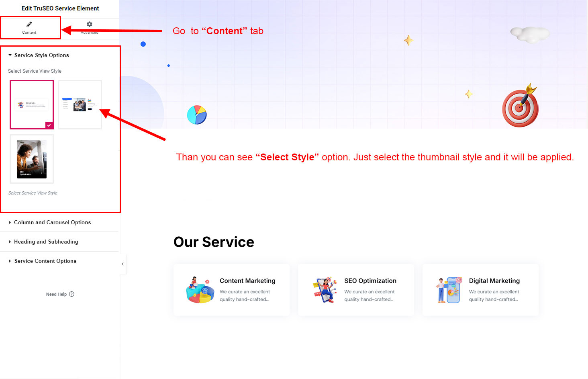The width and height of the screenshot is (588, 379).
Task: Click the red target dartboard graphic
Action: coord(521,106)
